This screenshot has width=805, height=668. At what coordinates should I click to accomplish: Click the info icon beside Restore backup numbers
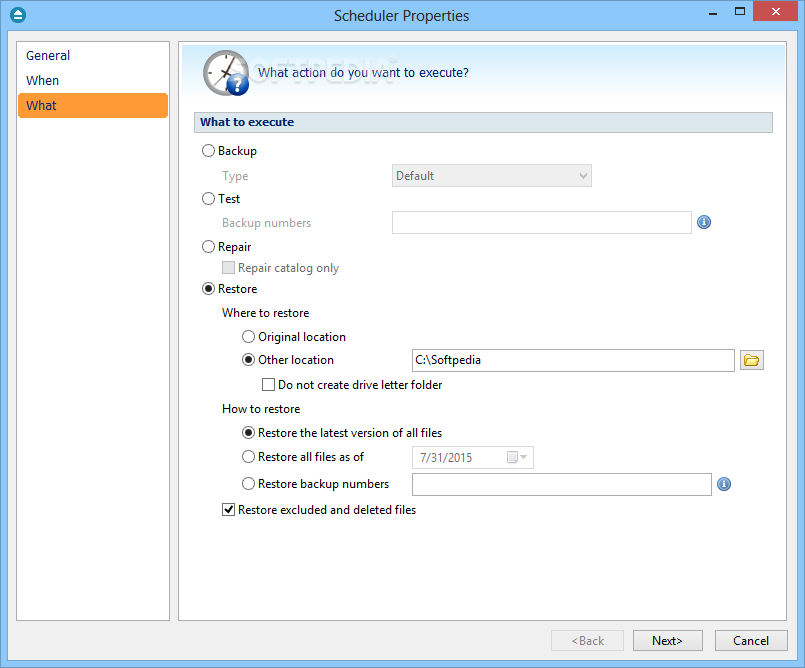[724, 484]
